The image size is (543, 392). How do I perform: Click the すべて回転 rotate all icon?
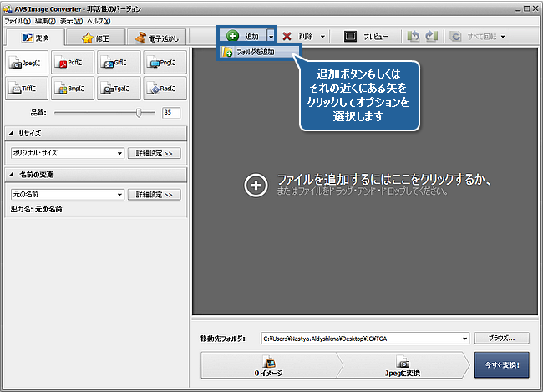tap(455, 37)
